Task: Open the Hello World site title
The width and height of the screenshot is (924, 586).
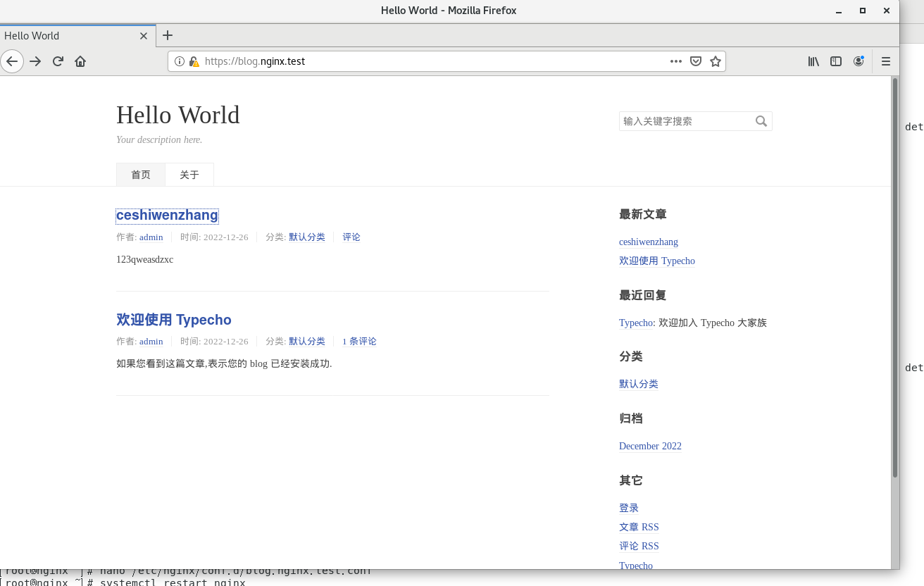Action: click(178, 115)
